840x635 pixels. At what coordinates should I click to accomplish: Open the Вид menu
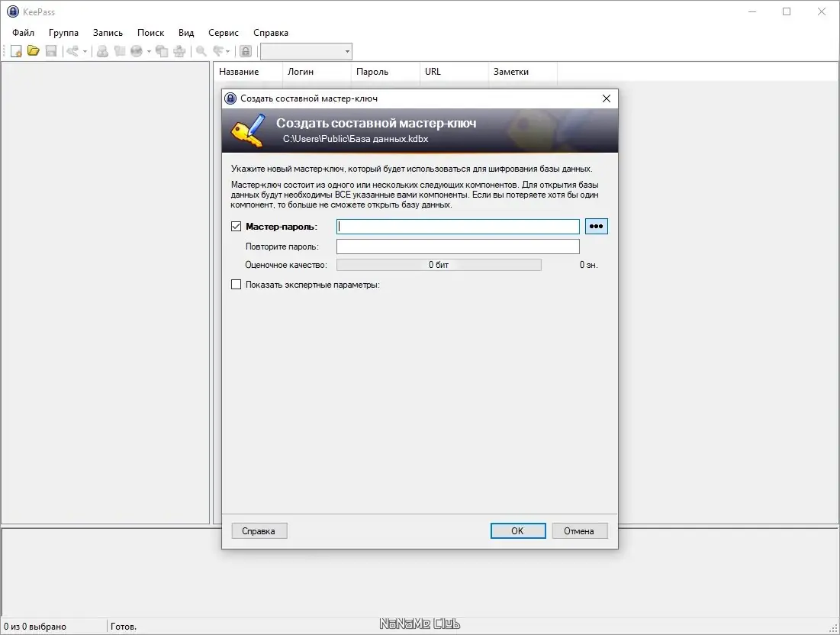pyautogui.click(x=186, y=33)
